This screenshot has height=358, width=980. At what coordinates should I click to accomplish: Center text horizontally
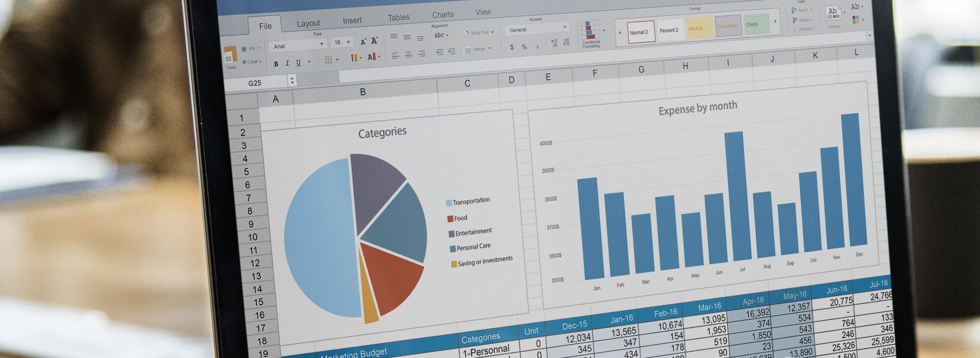point(408,55)
